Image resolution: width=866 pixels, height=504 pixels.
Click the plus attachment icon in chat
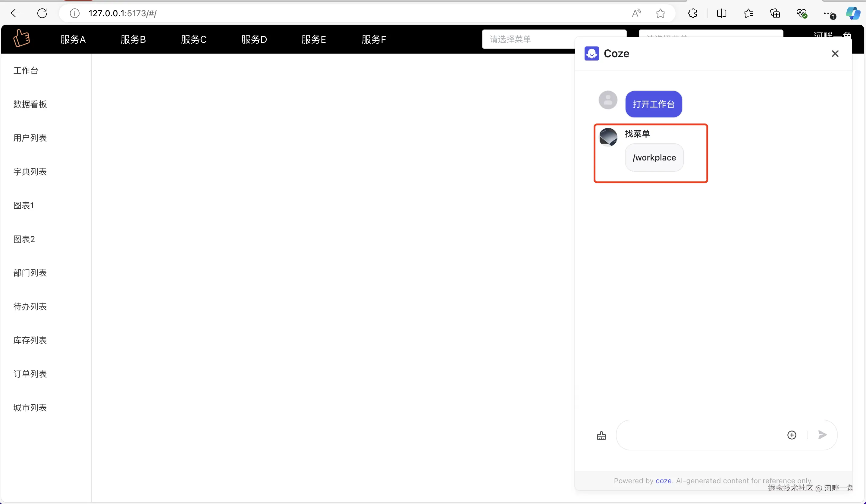click(792, 435)
